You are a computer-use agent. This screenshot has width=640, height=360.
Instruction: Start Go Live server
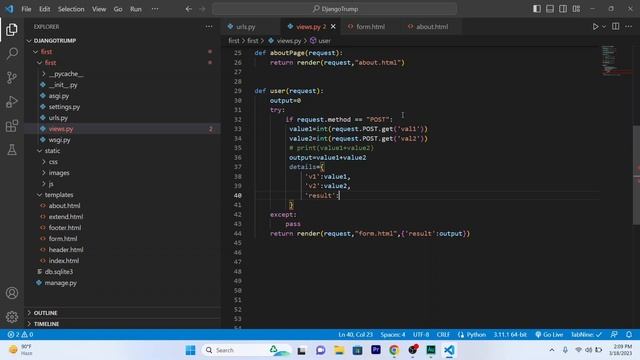(549, 334)
